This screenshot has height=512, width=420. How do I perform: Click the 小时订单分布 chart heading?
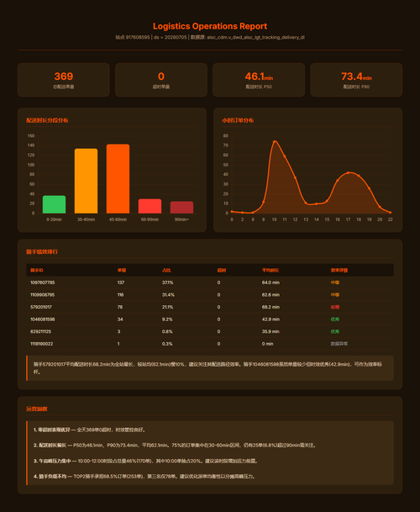[x=238, y=120]
